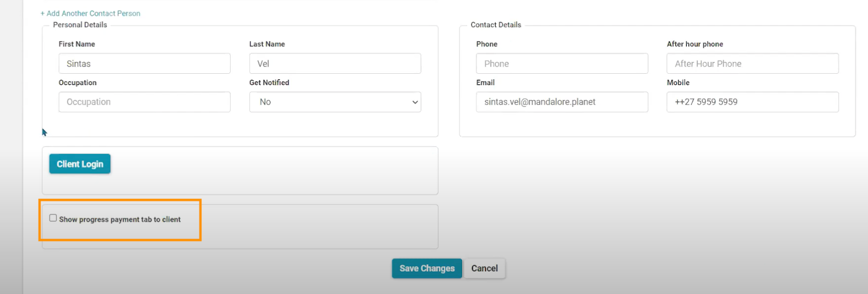Focus the After Hour Phone input box

coord(752,63)
